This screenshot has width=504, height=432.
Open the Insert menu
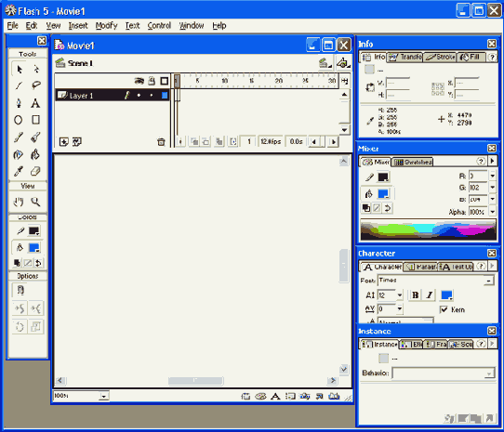tap(78, 25)
